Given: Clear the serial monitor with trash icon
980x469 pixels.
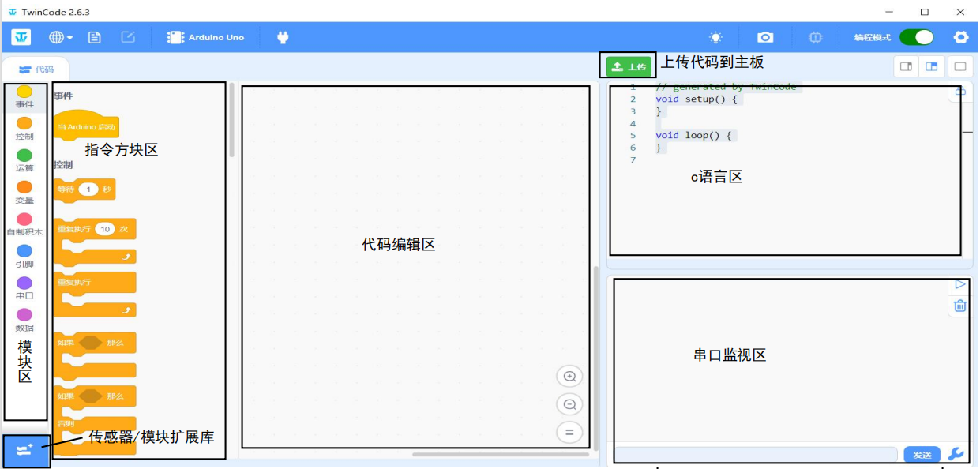Looking at the screenshot, I should [x=959, y=306].
